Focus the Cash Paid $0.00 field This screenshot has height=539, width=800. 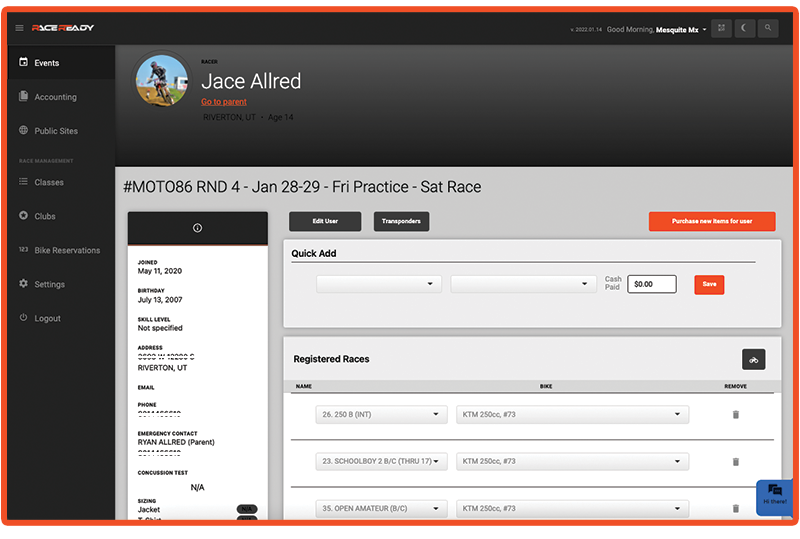coord(652,284)
